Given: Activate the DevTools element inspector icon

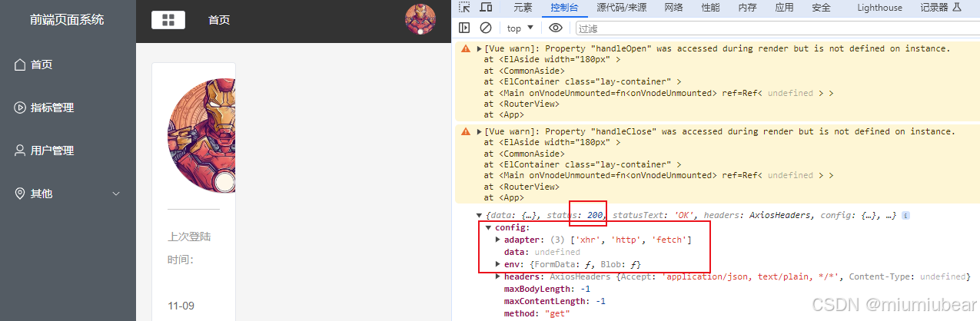Looking at the screenshot, I should coord(464,8).
